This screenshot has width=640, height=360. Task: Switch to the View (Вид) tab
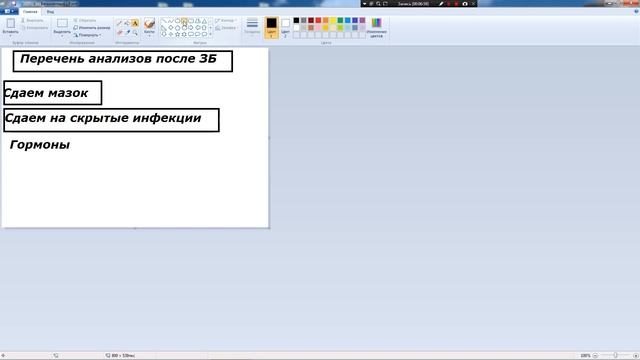(x=50, y=11)
